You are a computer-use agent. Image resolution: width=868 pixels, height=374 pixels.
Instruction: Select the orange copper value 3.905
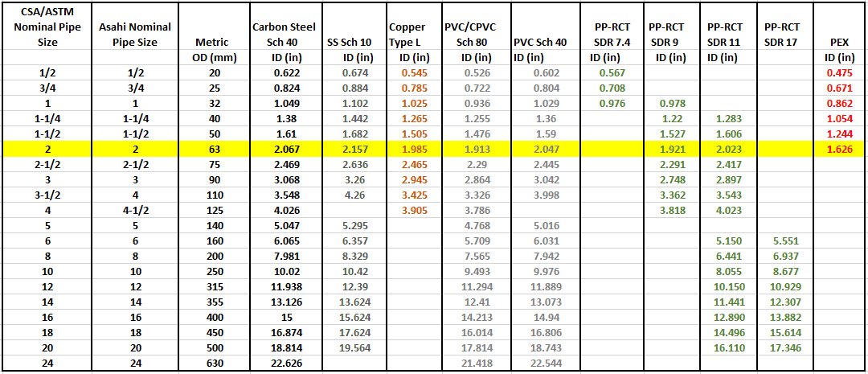(x=414, y=211)
